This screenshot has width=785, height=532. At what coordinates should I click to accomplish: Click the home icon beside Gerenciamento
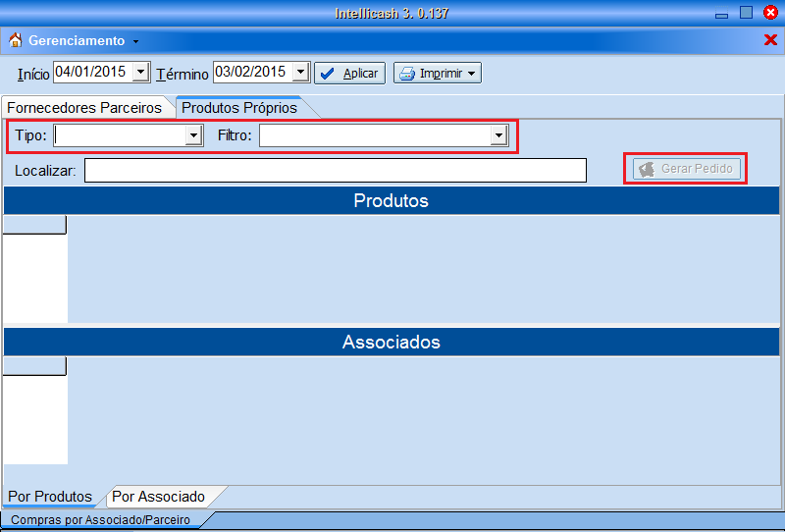tap(15, 40)
